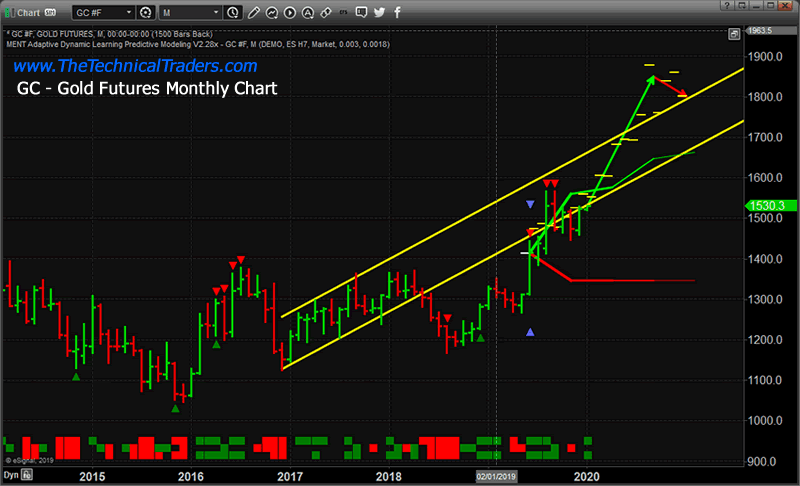
Task: Click the green chart status indicator
Action: click(9, 12)
